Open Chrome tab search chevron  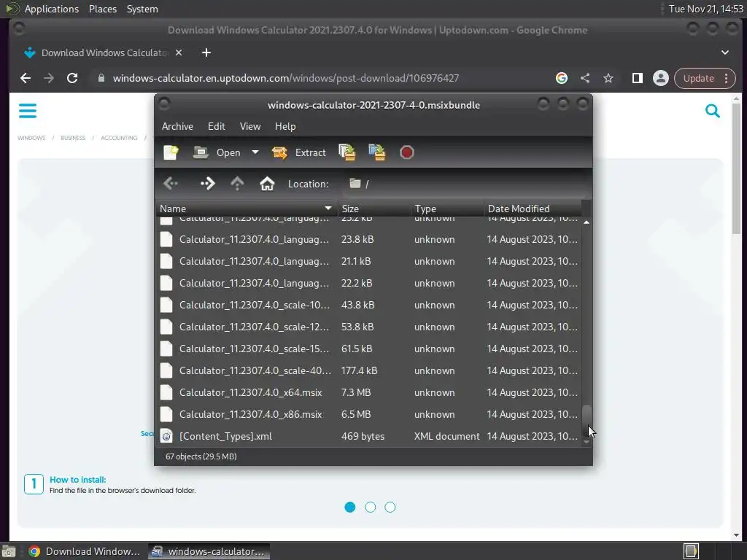(724, 52)
